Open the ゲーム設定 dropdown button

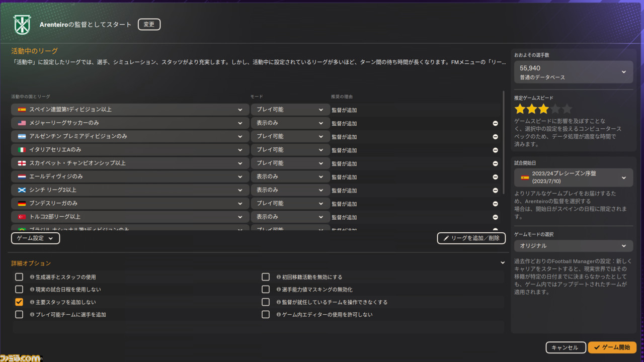pos(35,238)
